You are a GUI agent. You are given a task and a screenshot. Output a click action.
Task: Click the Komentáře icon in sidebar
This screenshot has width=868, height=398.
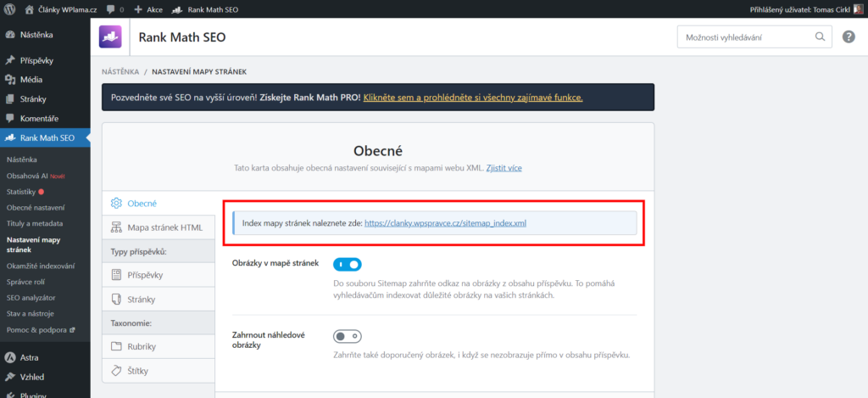point(10,119)
